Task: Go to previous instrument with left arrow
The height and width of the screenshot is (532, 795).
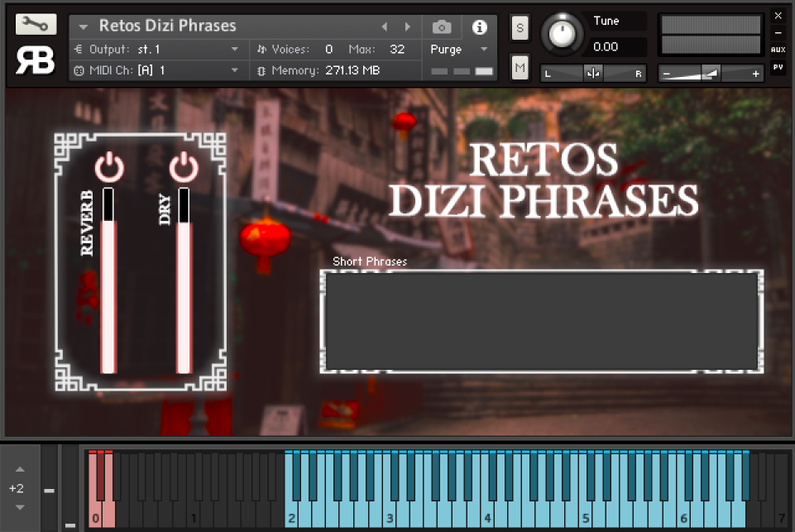Action: coord(386,26)
